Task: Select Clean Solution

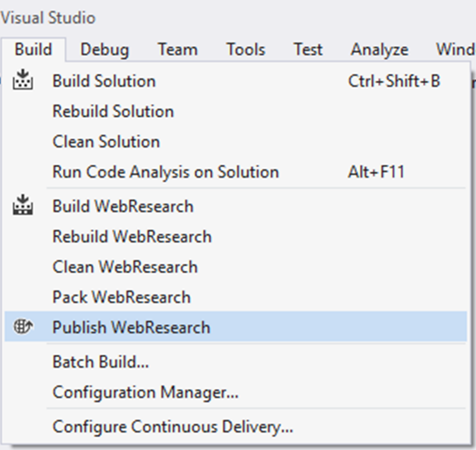Action: 236,141
